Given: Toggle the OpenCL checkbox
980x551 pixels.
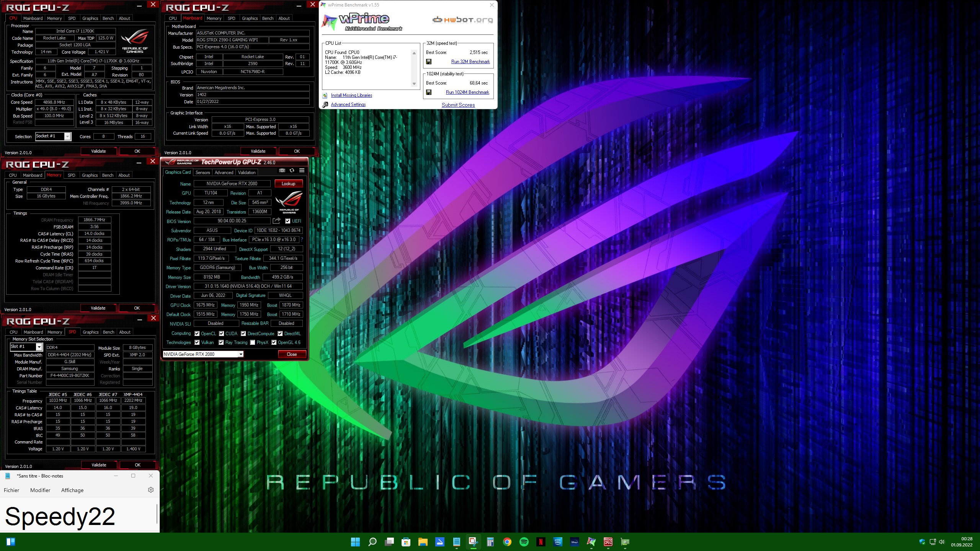Looking at the screenshot, I should tap(197, 334).
